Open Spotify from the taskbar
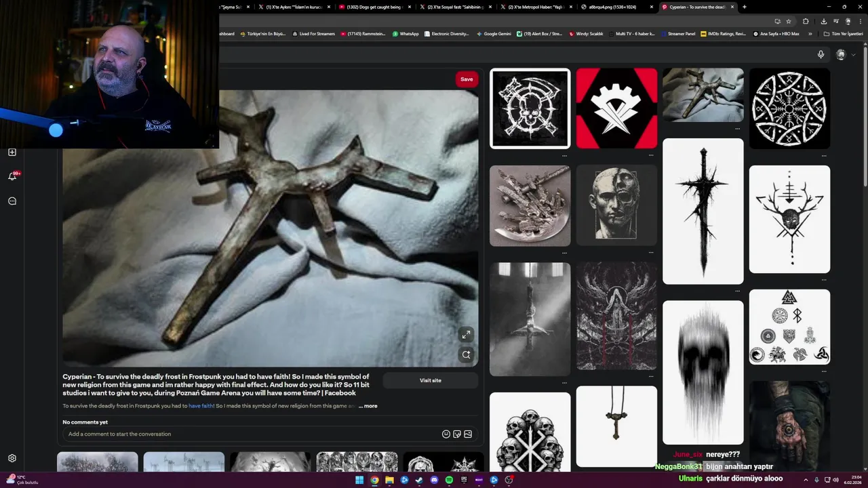 [x=449, y=480]
